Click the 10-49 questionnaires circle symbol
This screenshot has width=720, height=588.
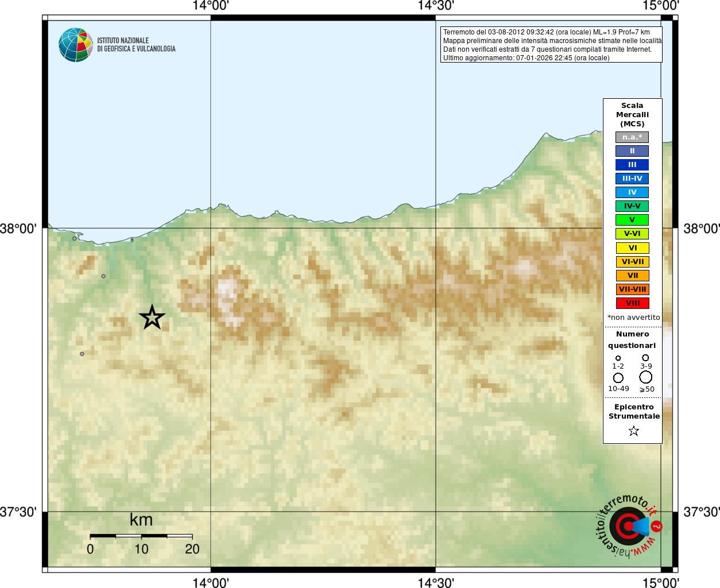(x=618, y=378)
